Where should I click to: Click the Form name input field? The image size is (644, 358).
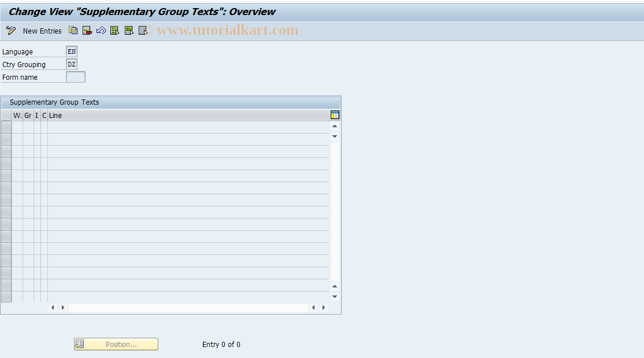coord(76,77)
